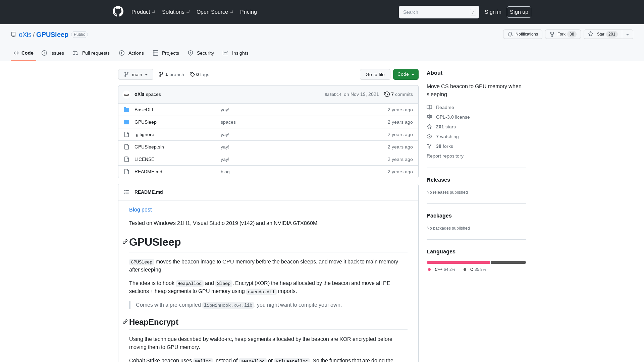Click the eye icon next to 7 watching
644x362 pixels.
coord(429,136)
